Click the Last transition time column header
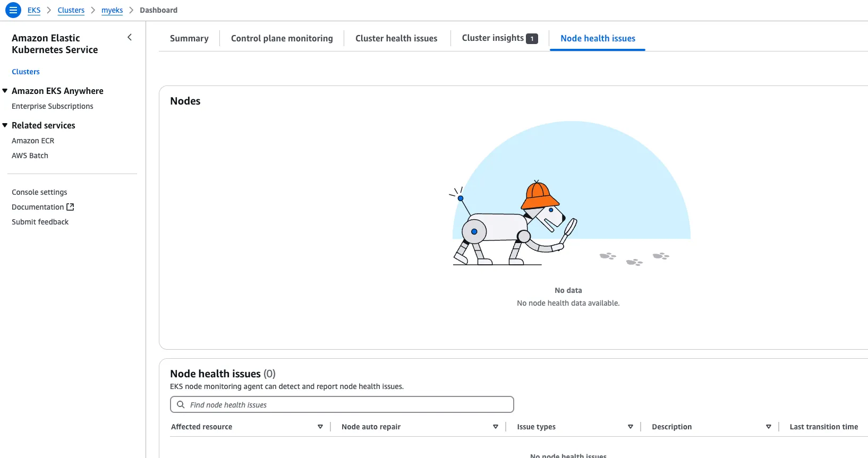The image size is (868, 458). tap(823, 427)
